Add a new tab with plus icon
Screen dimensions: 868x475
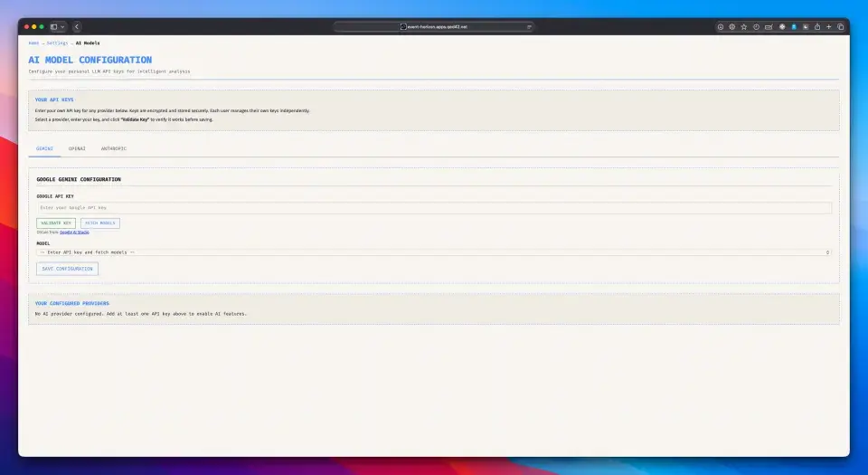click(829, 26)
